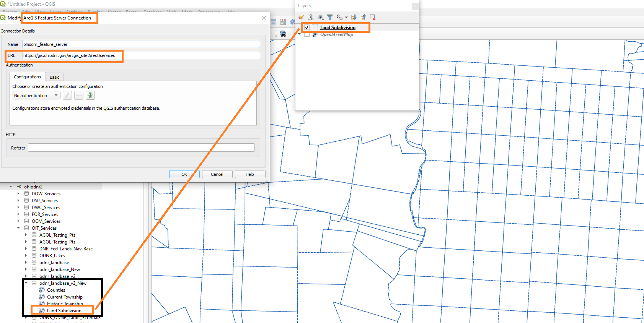644x323 pixels.
Task: Click the Filter Legend funnel icon
Action: tap(330, 17)
